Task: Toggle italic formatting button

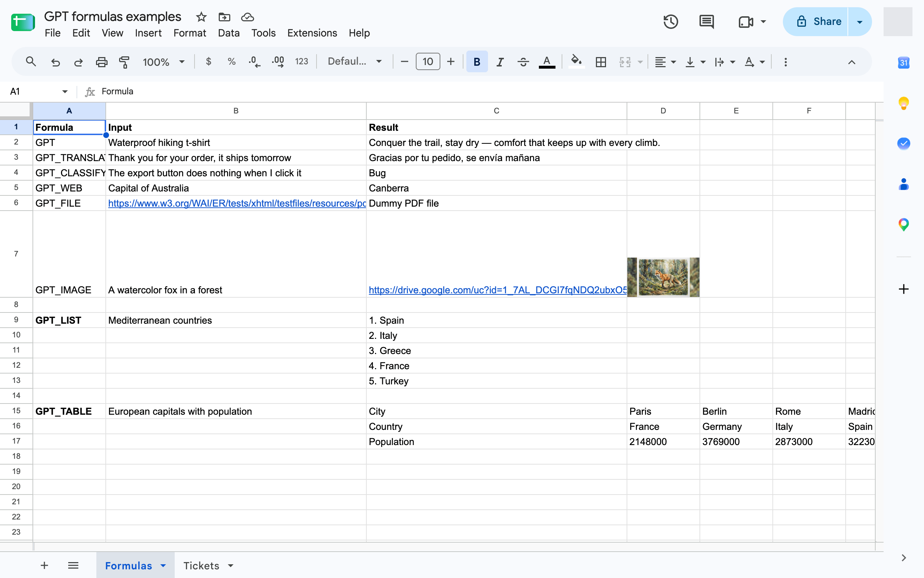Action: pos(500,61)
